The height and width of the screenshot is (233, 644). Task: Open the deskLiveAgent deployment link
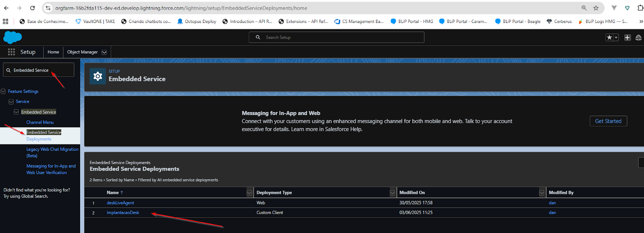tap(120, 203)
